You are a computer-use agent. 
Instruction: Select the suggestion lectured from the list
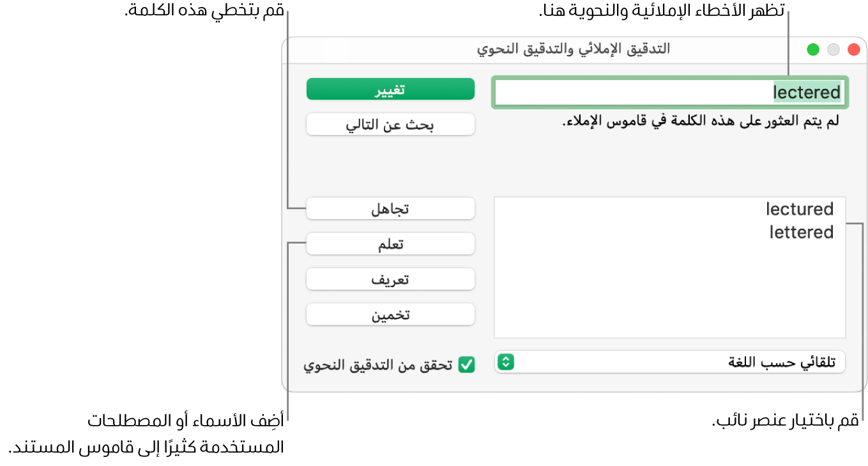pos(799,209)
